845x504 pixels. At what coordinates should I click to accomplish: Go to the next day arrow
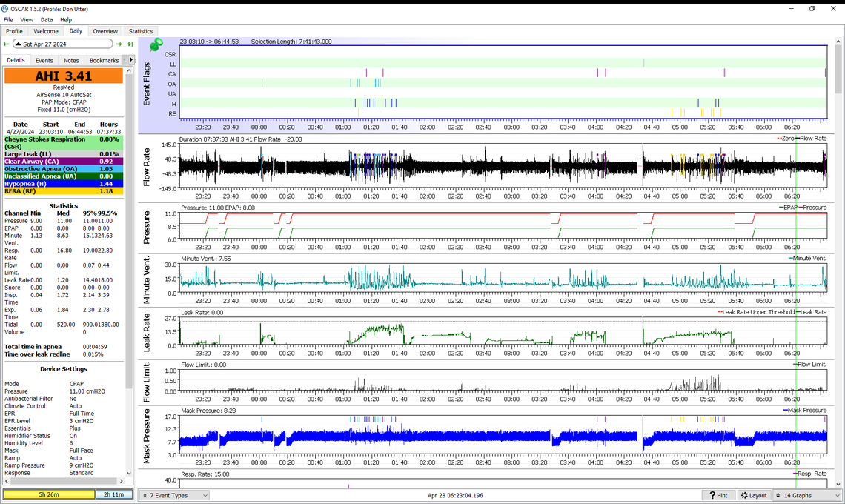point(119,44)
